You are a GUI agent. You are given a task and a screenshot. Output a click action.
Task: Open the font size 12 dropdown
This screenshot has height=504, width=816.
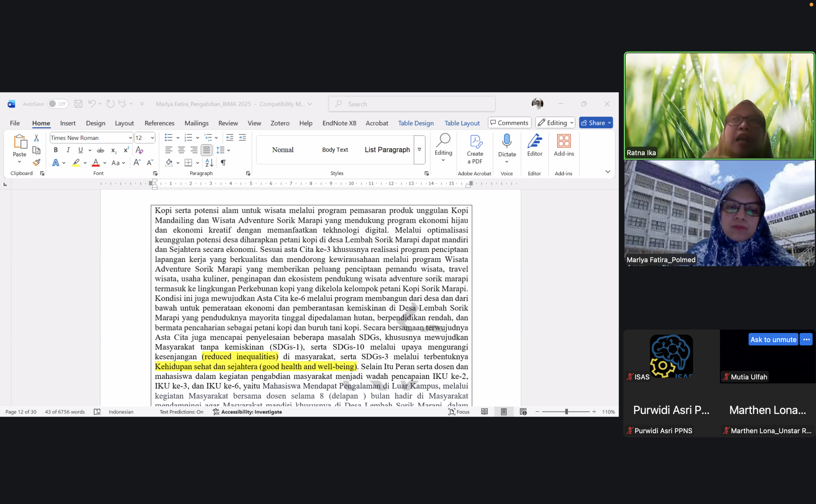152,138
